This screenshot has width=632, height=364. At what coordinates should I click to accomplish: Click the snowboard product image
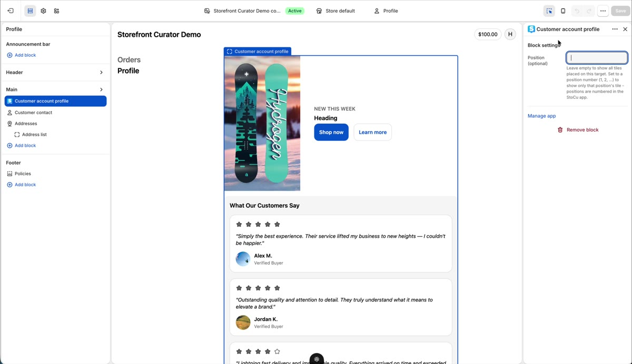(x=262, y=123)
